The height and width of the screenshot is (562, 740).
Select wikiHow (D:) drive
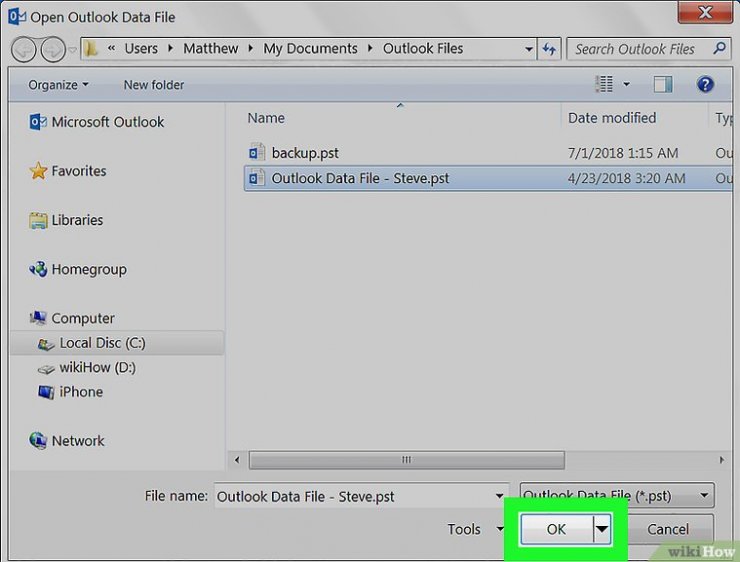[97, 367]
